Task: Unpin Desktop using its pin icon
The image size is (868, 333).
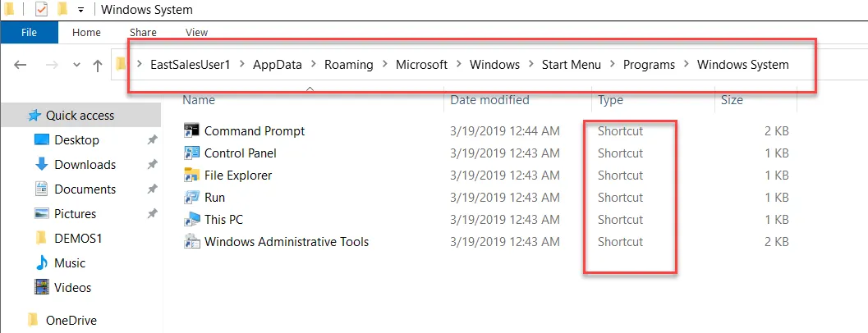Action: pyautogui.click(x=152, y=140)
